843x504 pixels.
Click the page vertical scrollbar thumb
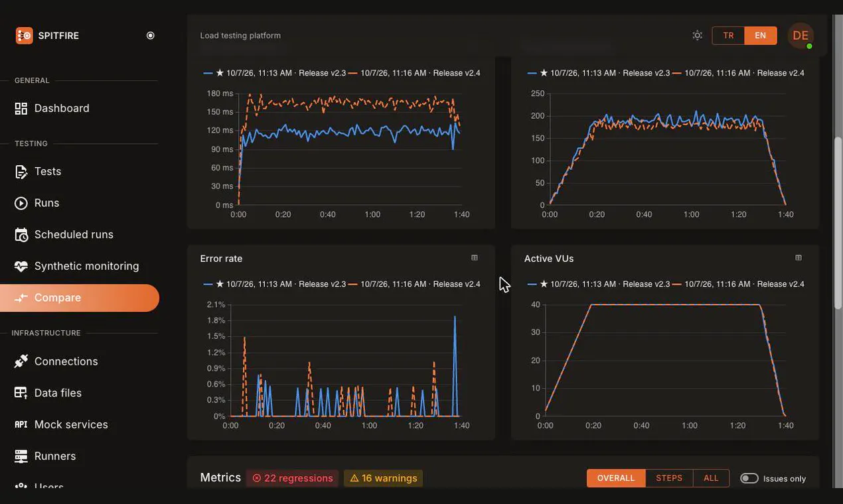pyautogui.click(x=838, y=222)
